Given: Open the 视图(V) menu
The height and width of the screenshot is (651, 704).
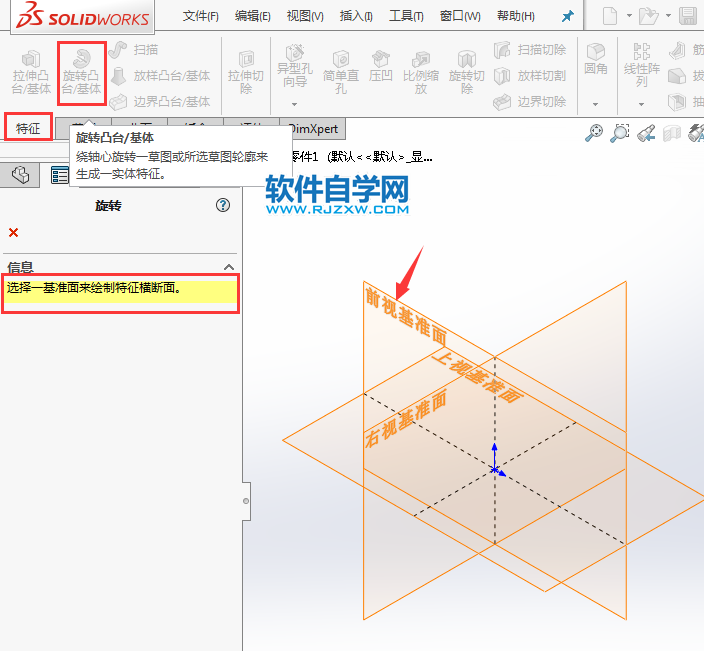Looking at the screenshot, I should coord(305,16).
